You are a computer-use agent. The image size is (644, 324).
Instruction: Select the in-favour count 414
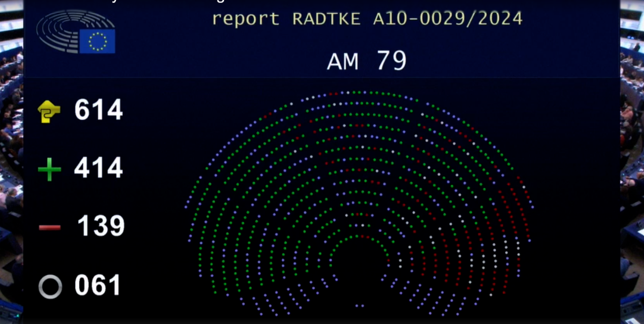tap(98, 168)
